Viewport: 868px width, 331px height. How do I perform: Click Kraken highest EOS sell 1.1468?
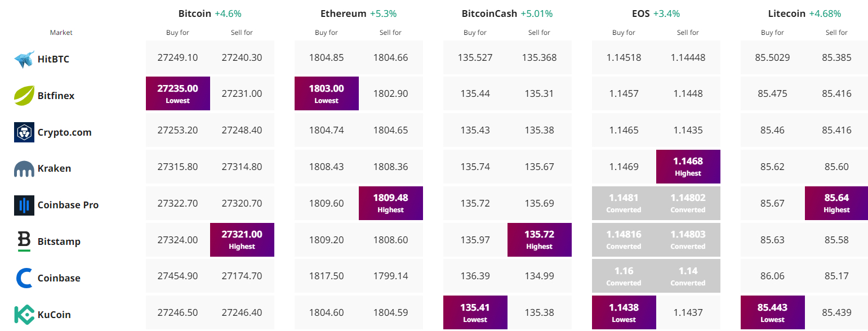(688, 167)
